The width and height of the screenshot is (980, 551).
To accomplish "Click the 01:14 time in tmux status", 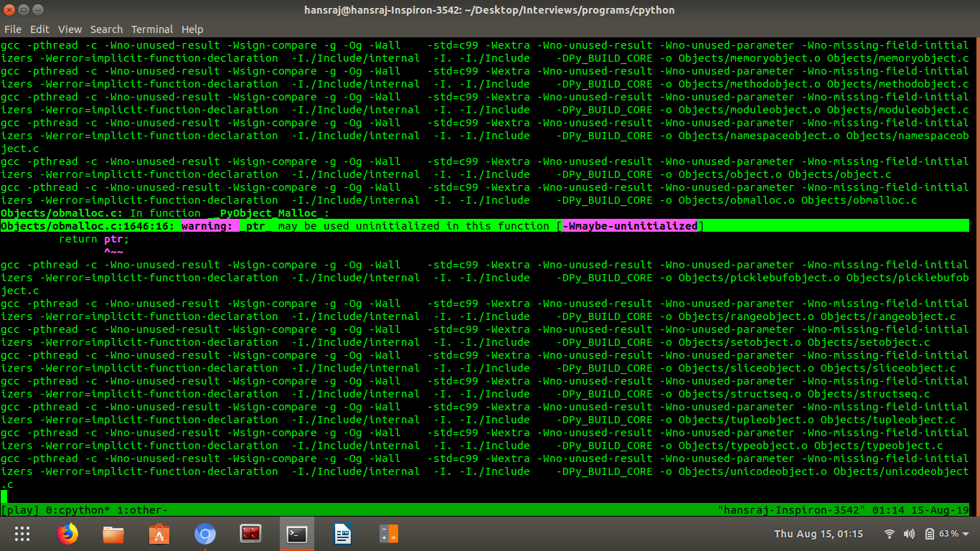I will click(x=888, y=510).
